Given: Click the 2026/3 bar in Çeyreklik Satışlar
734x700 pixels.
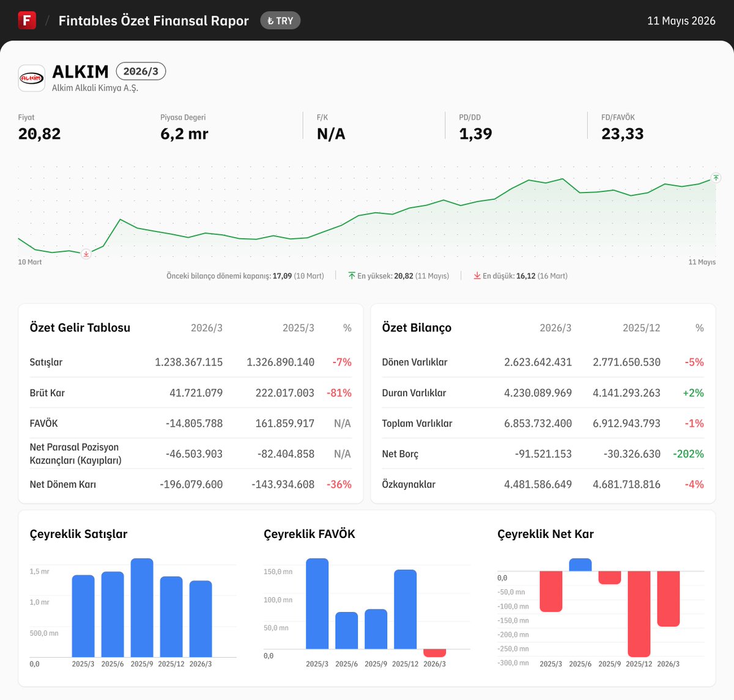Looking at the screenshot, I should coord(201,619).
